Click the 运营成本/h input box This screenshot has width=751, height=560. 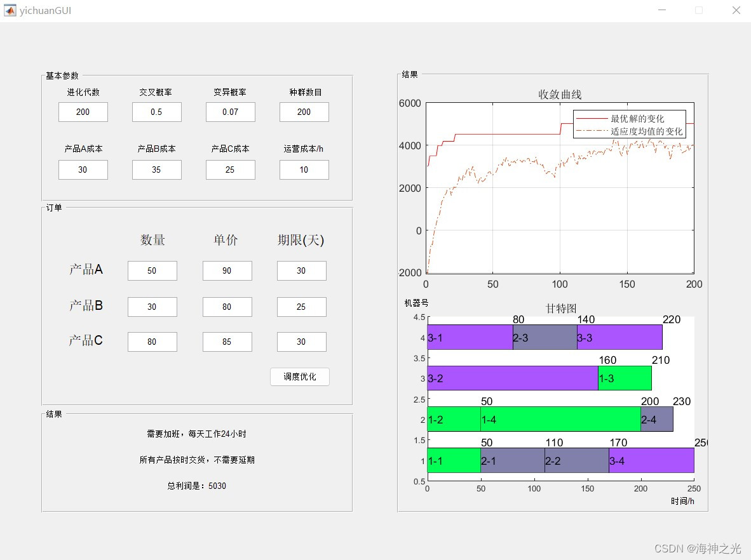(304, 170)
